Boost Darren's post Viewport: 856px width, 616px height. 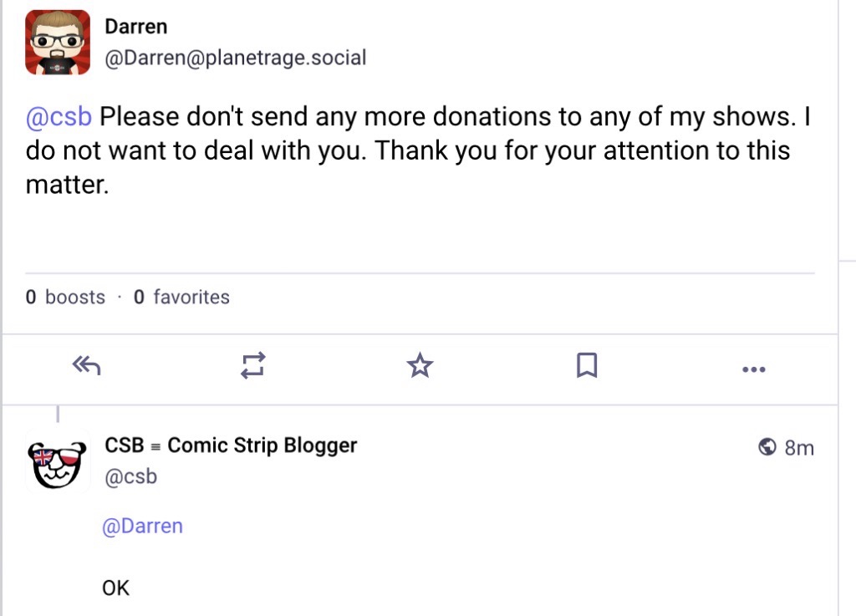click(x=252, y=365)
